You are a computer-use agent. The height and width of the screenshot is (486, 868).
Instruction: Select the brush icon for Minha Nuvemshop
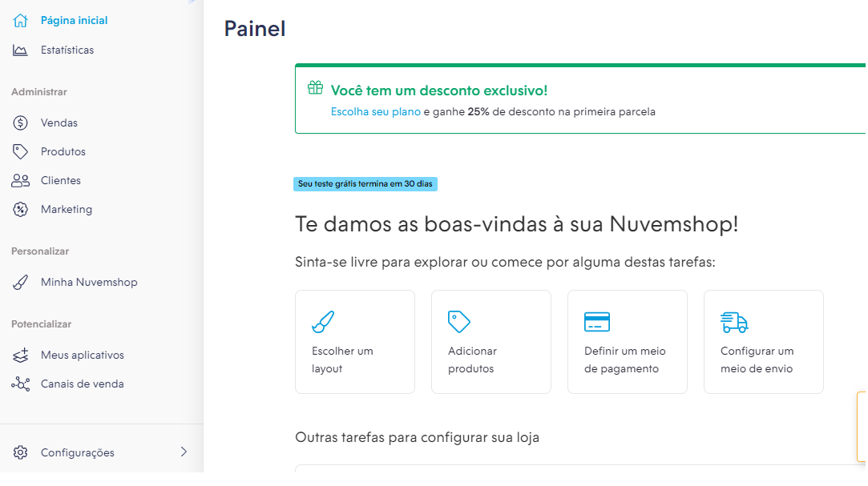tap(21, 282)
